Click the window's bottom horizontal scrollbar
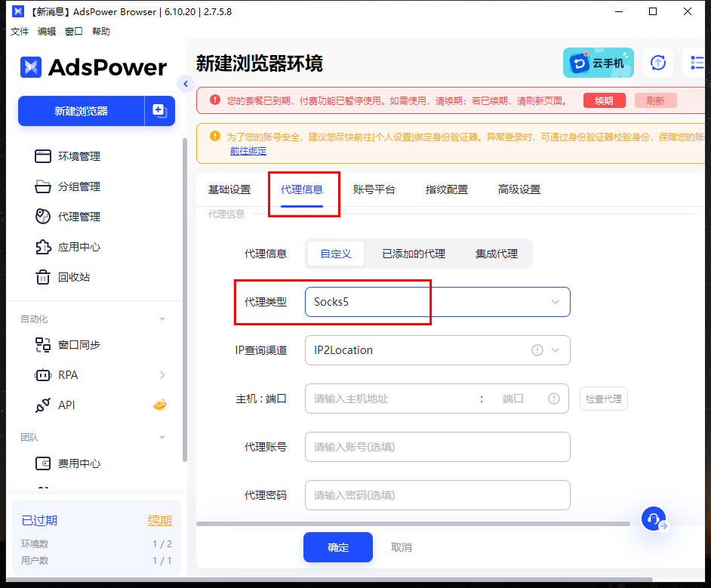Screen dimensions: 711x588 [330, 580]
